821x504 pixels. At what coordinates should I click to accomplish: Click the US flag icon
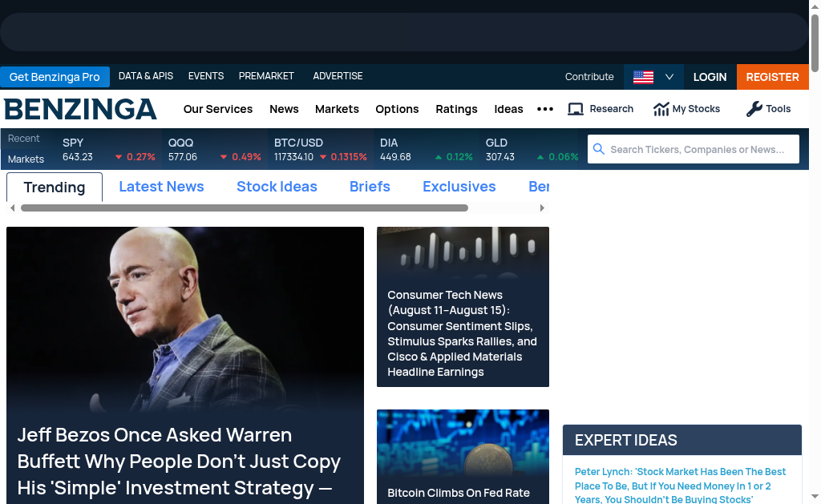click(x=643, y=77)
